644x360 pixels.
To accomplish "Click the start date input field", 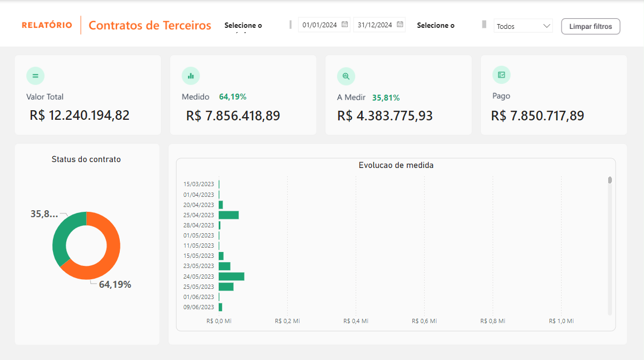I will (x=320, y=24).
